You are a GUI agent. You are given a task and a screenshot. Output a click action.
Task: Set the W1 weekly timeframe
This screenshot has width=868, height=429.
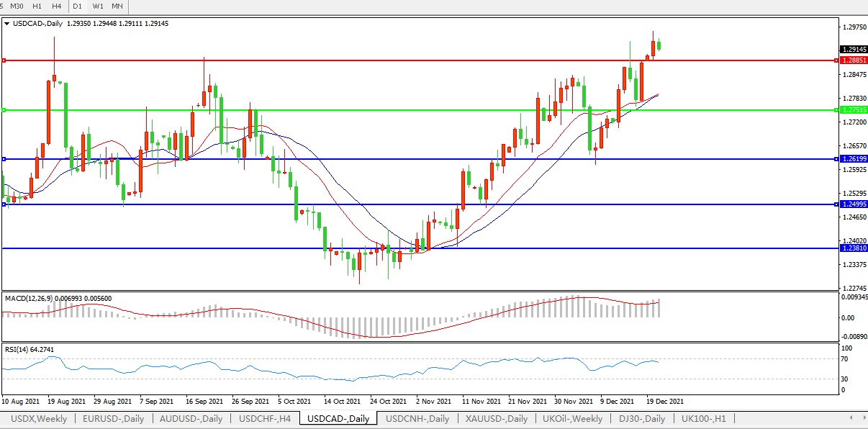point(98,6)
